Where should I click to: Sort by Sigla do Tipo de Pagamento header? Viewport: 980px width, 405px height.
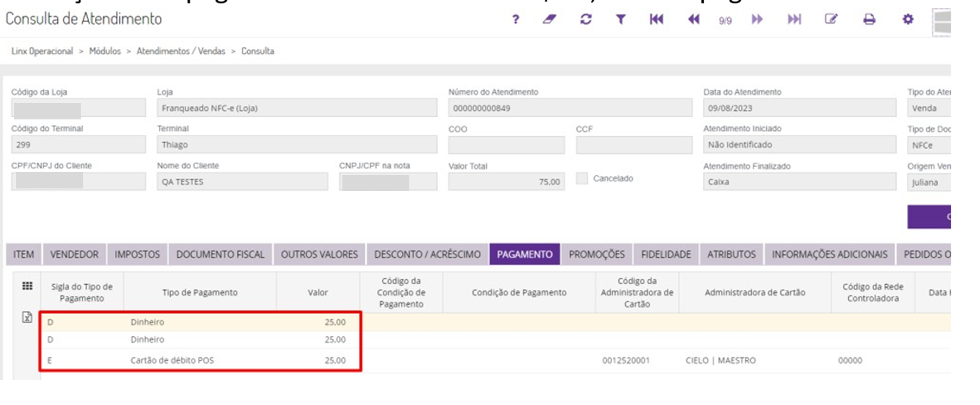82,292
